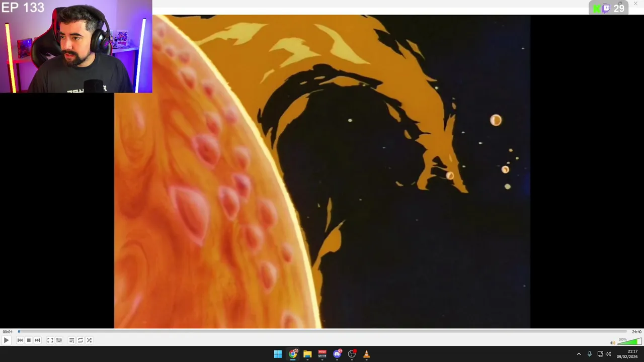Open Discord from the taskbar
Image resolution: width=644 pixels, height=362 pixels.
click(337, 354)
